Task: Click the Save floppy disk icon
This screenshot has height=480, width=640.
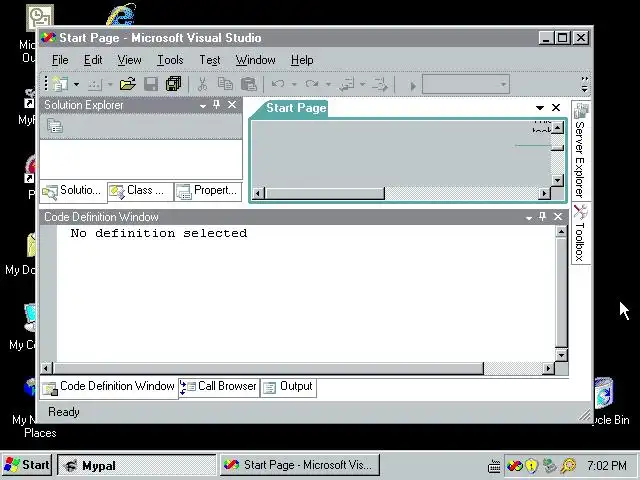Action: pos(151,84)
